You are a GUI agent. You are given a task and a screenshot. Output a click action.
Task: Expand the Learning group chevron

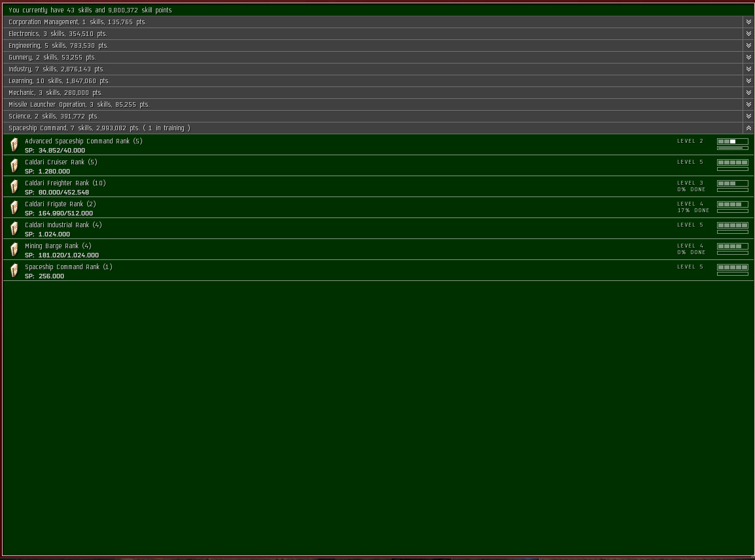[748, 81]
